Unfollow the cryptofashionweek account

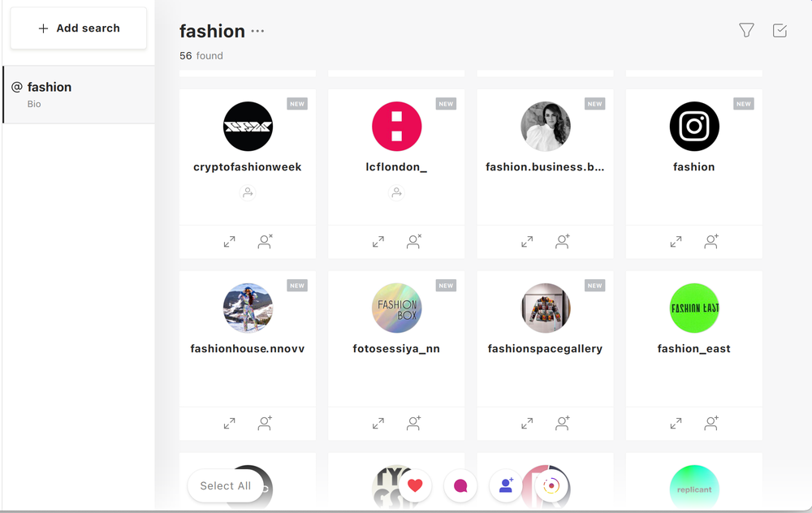[265, 242]
